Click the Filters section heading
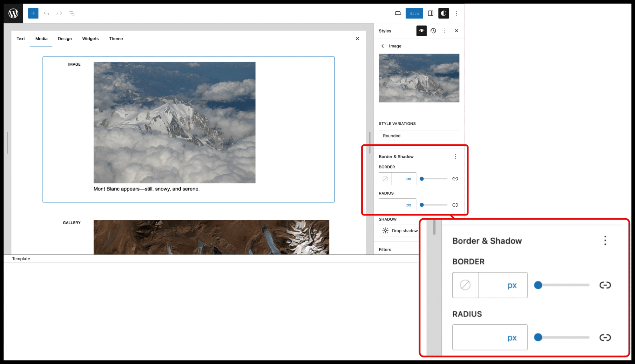Viewport: 635px width, 364px height. [385, 249]
